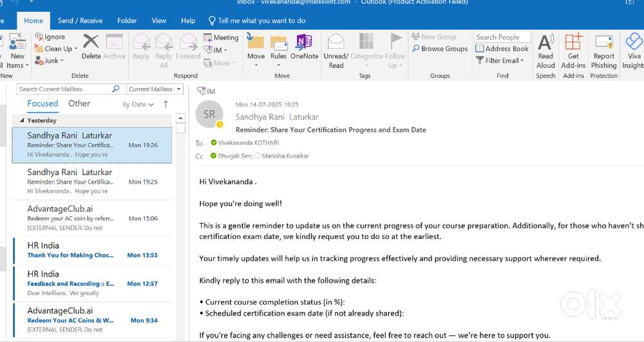Screen dimensions: 644x342
Task: Click the mailbox search magnifier icon
Action: coord(116,89)
